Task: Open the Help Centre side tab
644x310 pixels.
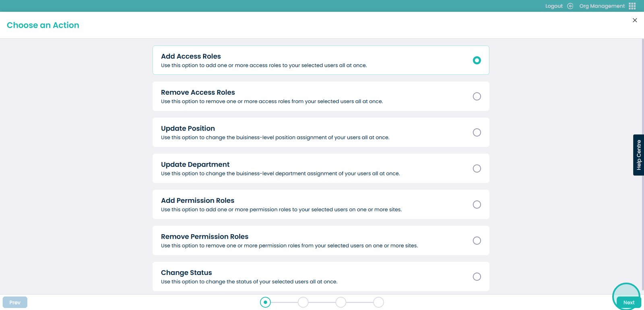Action: [x=638, y=155]
